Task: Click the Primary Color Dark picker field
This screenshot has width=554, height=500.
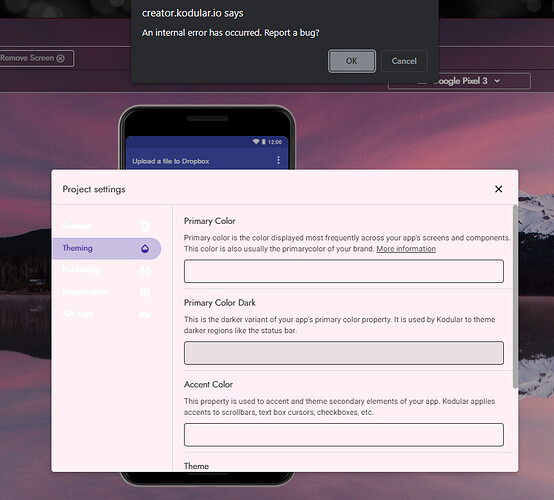Action: [x=344, y=353]
